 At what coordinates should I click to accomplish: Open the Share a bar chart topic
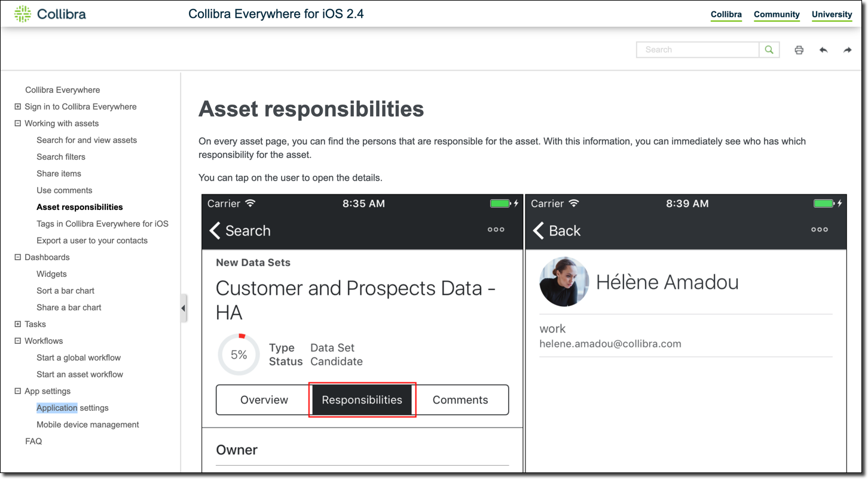click(x=69, y=308)
